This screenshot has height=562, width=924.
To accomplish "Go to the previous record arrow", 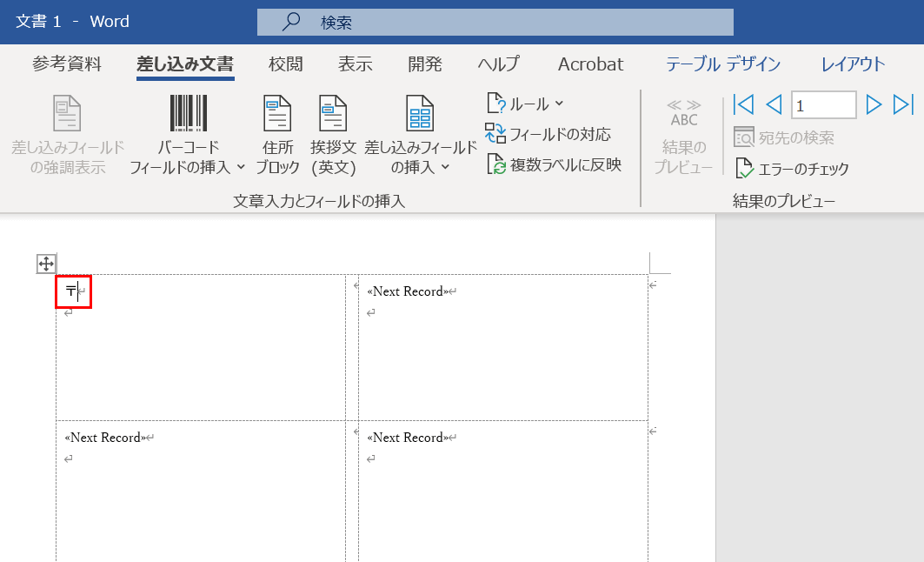I will tap(774, 105).
